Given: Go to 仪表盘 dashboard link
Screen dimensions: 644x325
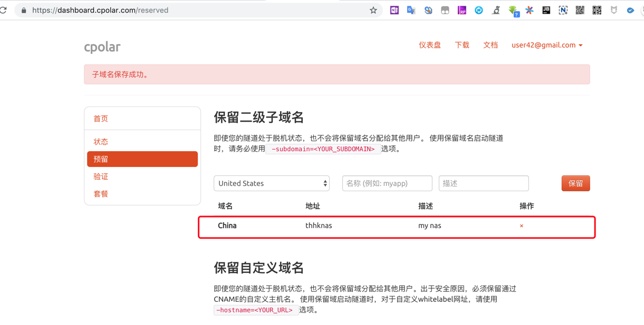Looking at the screenshot, I should point(430,45).
